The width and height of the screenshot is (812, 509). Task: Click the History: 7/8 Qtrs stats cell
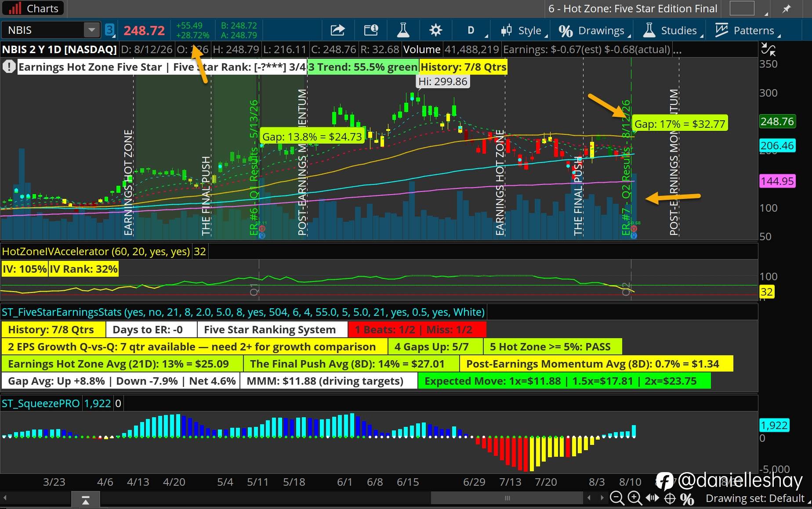(x=54, y=329)
